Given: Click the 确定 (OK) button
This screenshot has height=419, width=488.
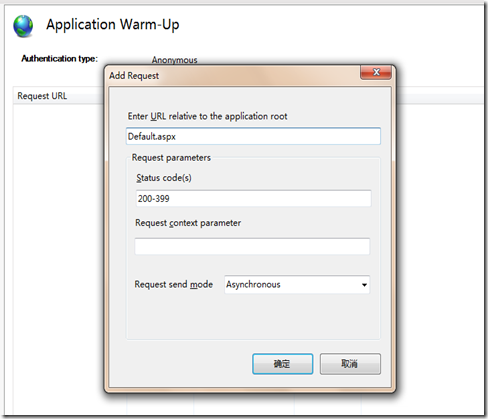Looking at the screenshot, I should pyautogui.click(x=282, y=364).
